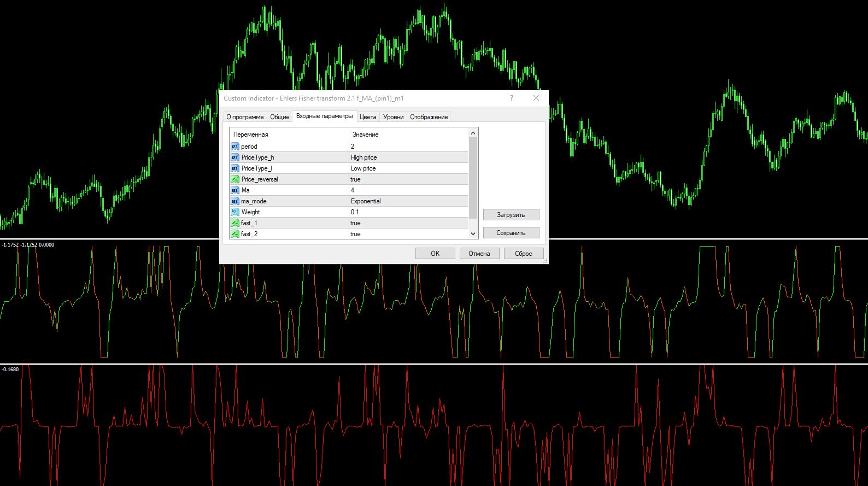Select the fast_1 value true
The image size is (868, 486).
coord(409,223)
